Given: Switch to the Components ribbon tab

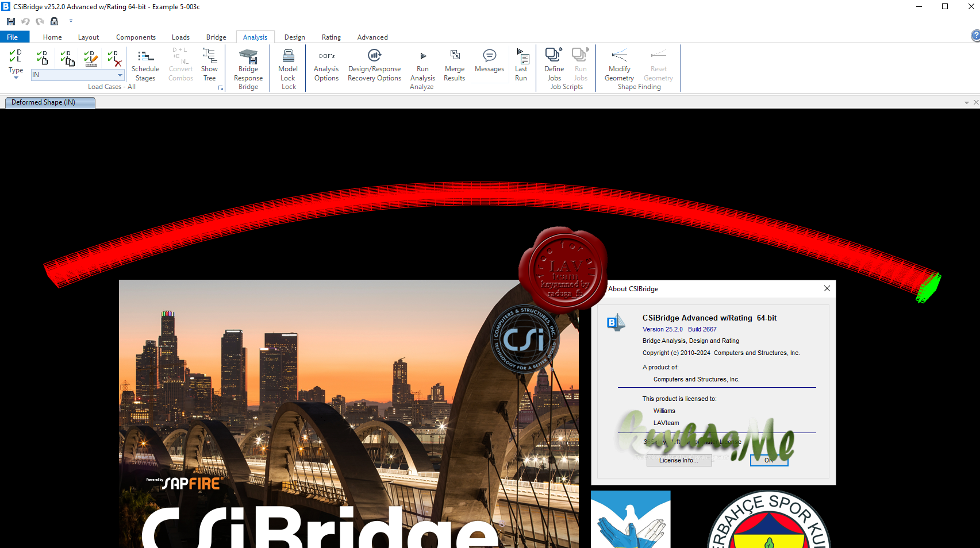Looking at the screenshot, I should coord(136,37).
